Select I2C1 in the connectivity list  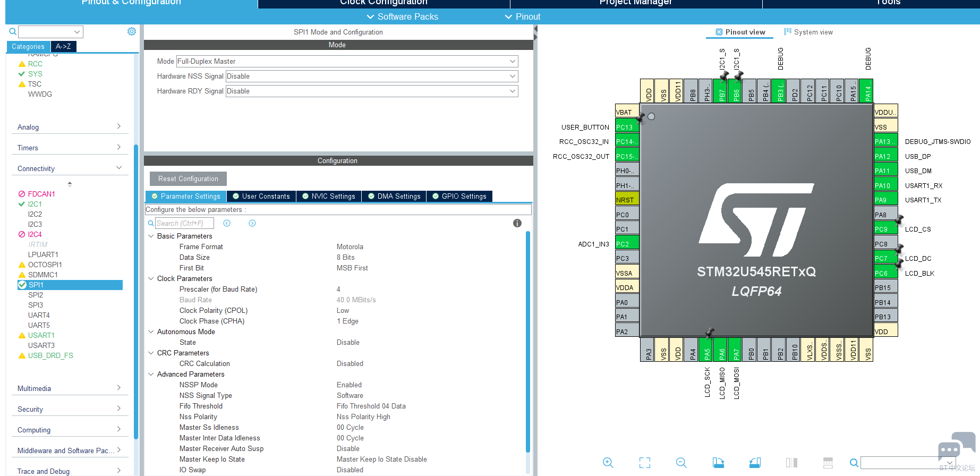point(35,204)
